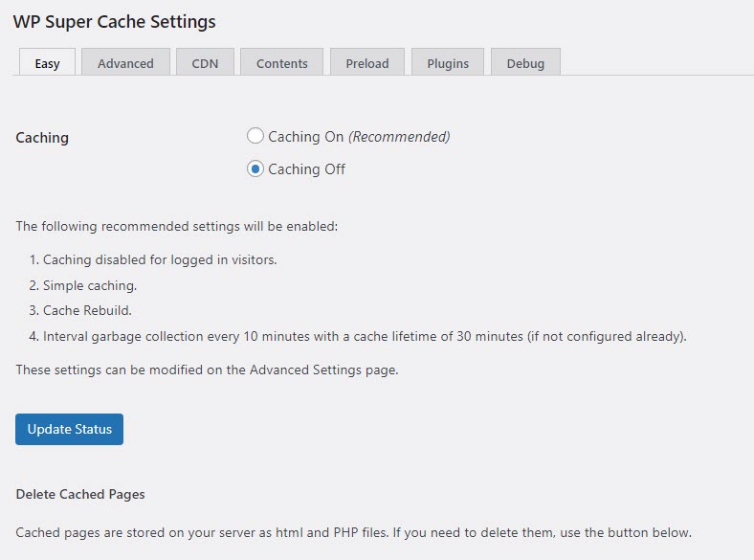Switch to the Preload tab
The height and width of the screenshot is (560, 754).
(367, 63)
